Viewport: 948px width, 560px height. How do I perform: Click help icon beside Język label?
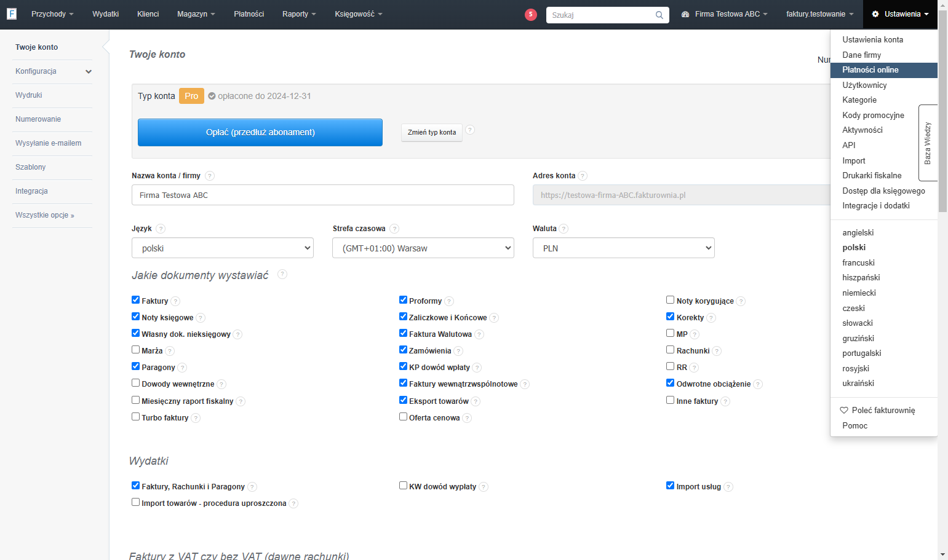pos(161,229)
